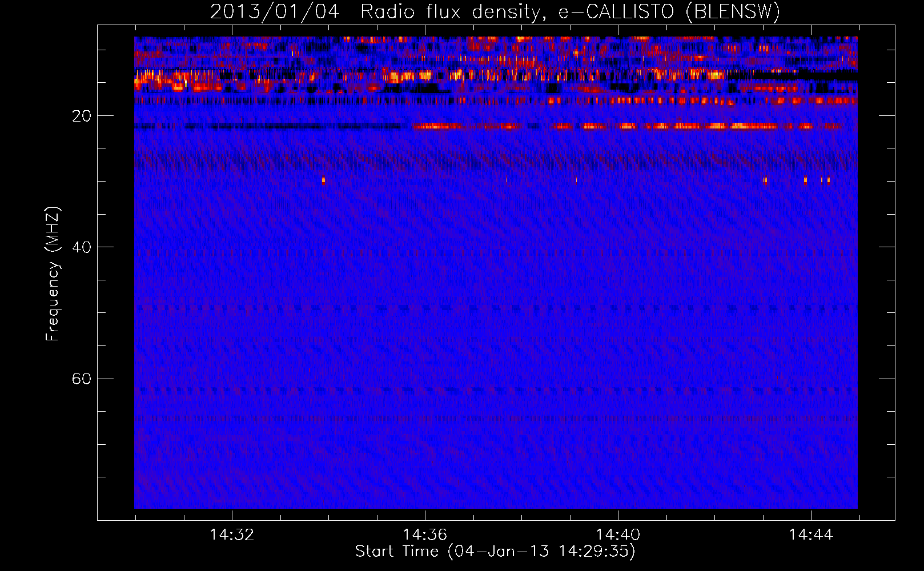Click the 14:32 time tick label
This screenshot has width=924, height=571.
click(232, 535)
